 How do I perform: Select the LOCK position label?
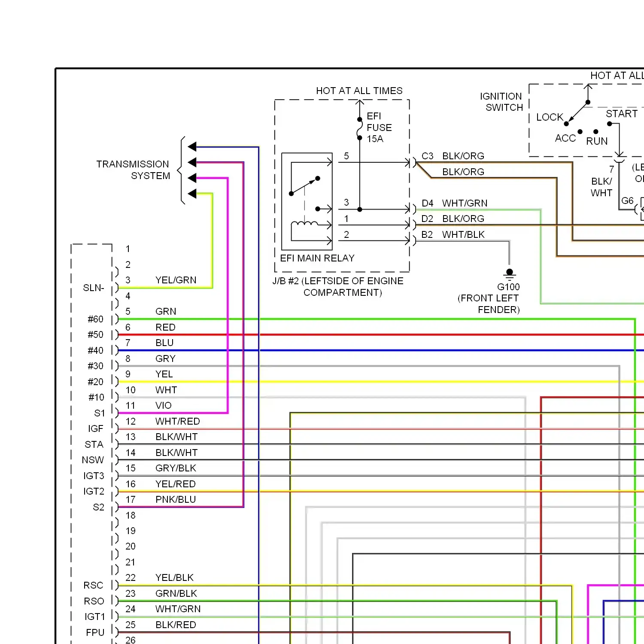coord(550,117)
